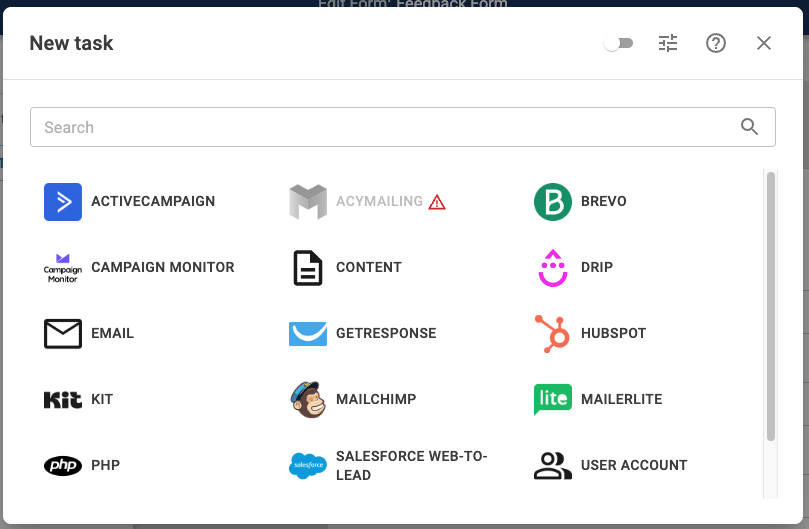Click the MailerLite green icon

[552, 399]
